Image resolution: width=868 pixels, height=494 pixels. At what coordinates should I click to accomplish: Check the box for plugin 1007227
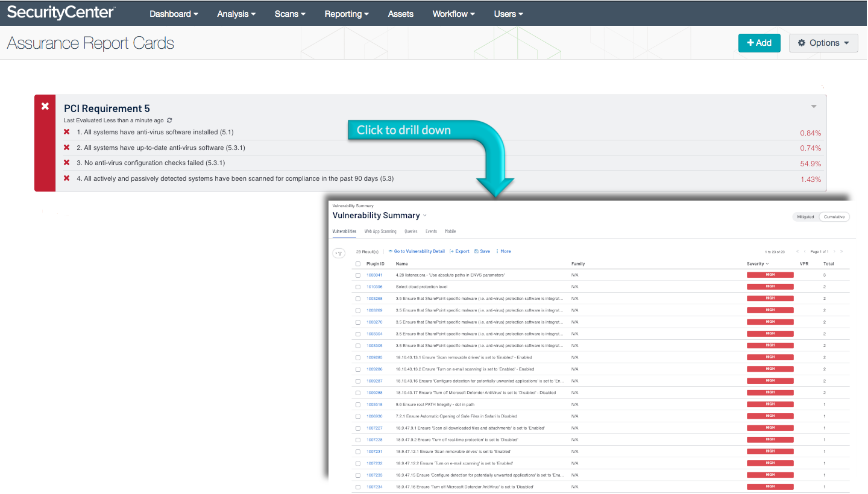[358, 428]
